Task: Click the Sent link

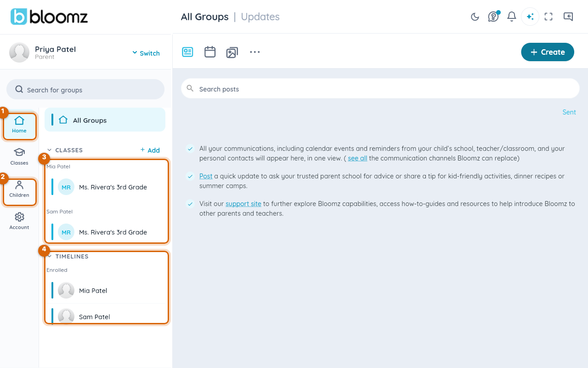Action: click(569, 112)
